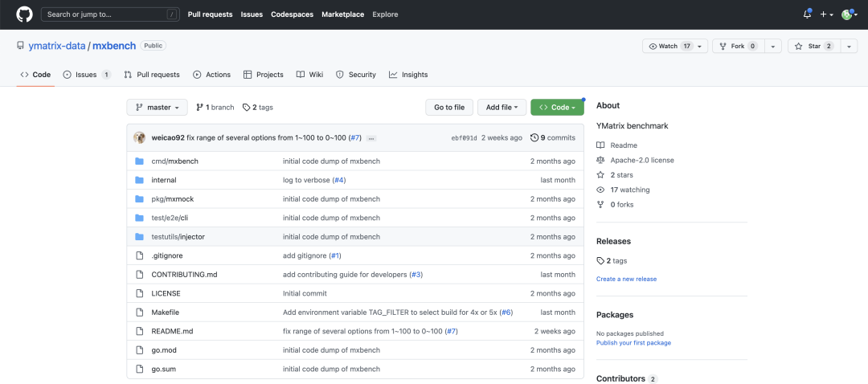The width and height of the screenshot is (868, 384).
Task: Open the notifications bell
Action: [807, 14]
